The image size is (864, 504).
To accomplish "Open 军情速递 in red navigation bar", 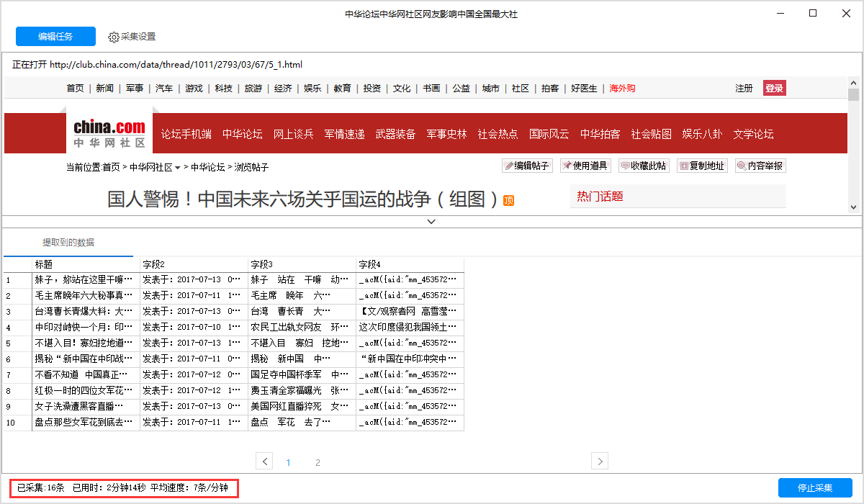I will [x=344, y=134].
